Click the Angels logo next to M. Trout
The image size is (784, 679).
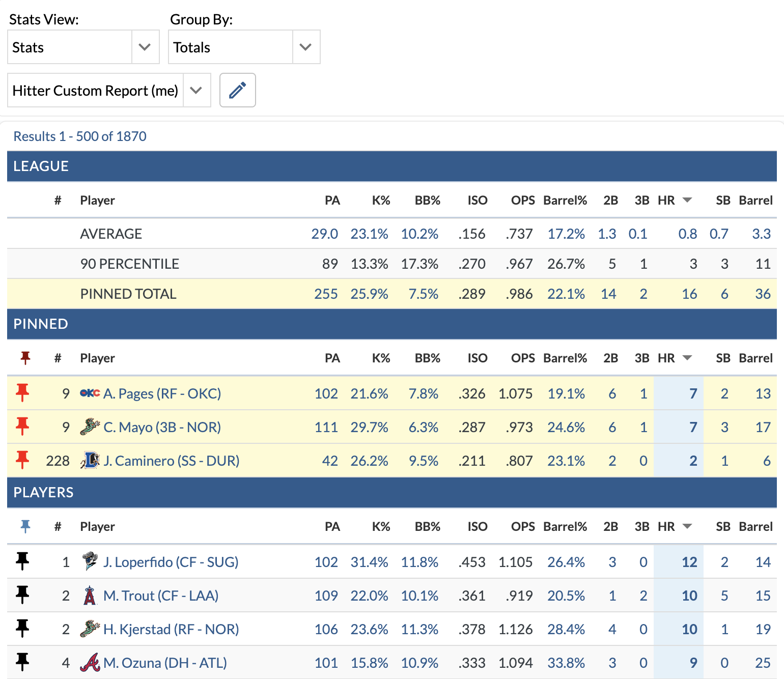coord(90,596)
